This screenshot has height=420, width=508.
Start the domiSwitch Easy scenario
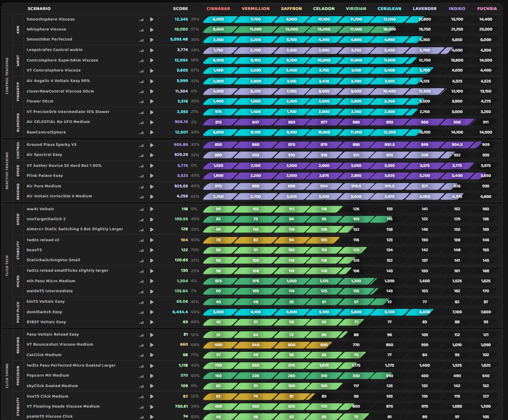tap(152, 312)
